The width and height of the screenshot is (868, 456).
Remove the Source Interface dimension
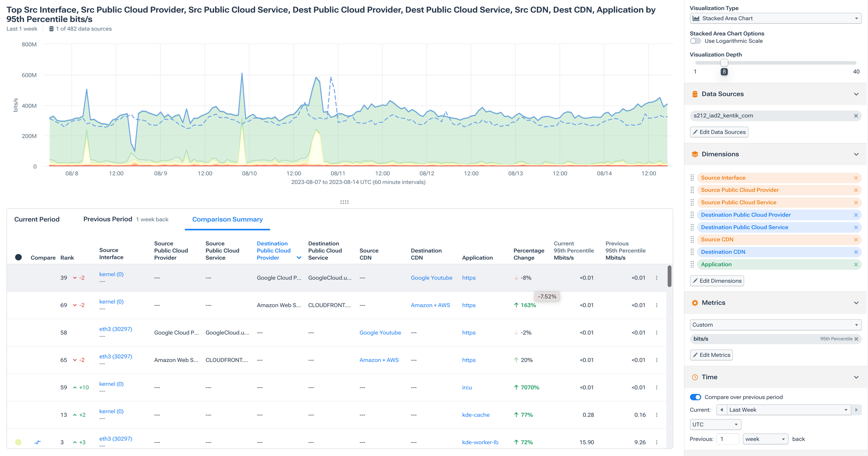[x=857, y=177]
